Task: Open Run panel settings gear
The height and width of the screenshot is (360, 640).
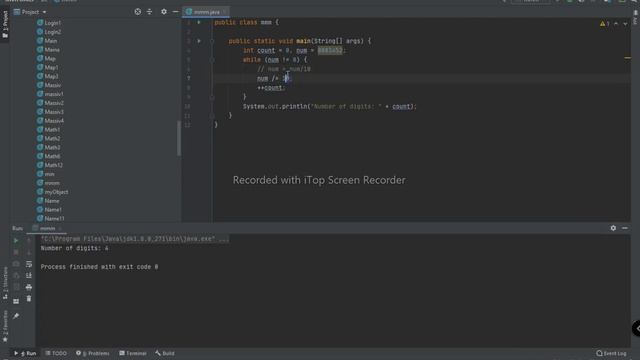Action: pos(613,228)
